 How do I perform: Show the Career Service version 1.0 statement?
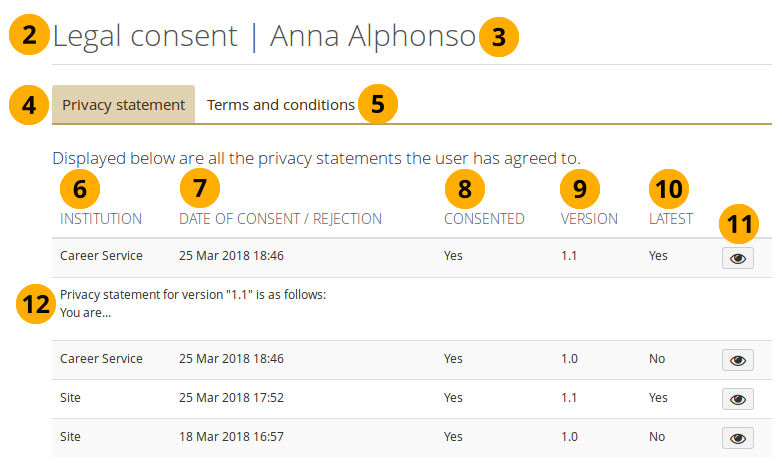(x=737, y=360)
